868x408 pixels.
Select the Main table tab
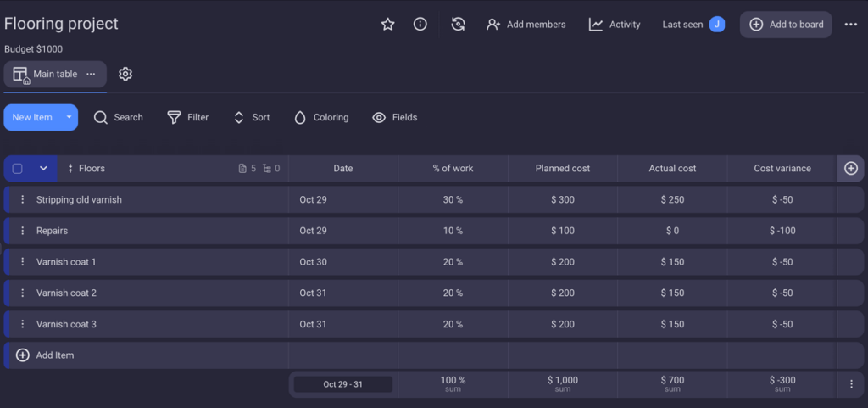55,74
